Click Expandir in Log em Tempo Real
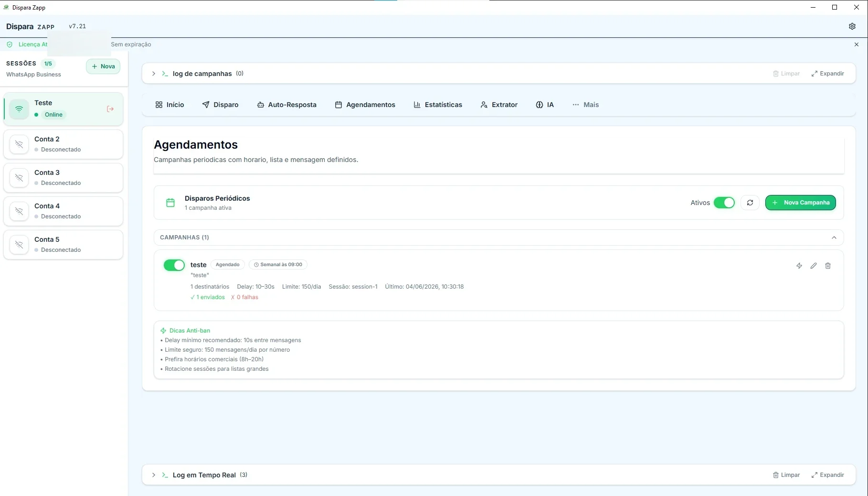 [x=827, y=475]
